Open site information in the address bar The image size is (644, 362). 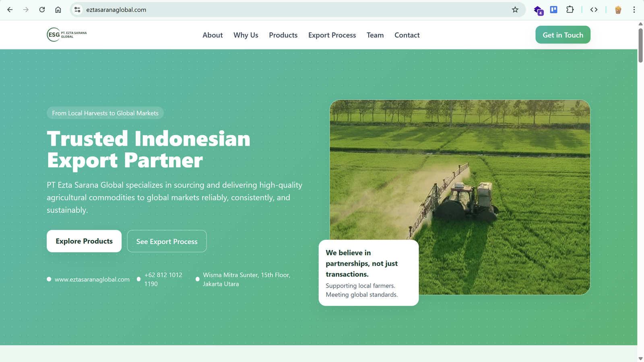[76, 10]
